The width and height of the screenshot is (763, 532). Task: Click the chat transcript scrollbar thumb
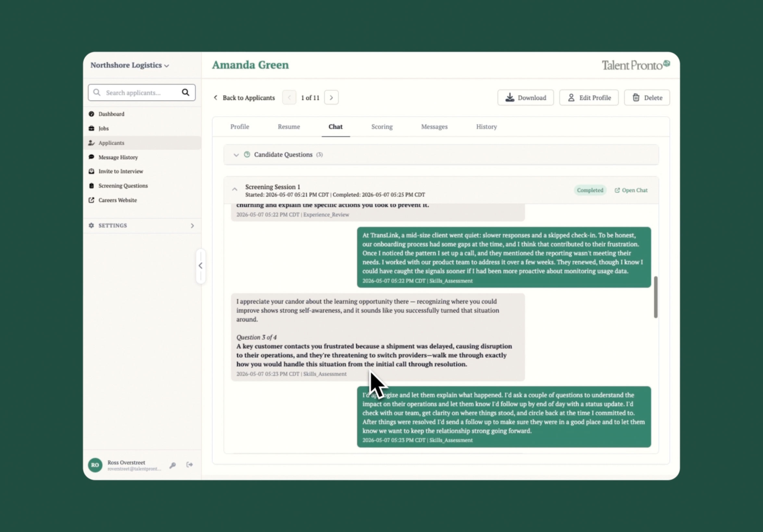coord(656,297)
